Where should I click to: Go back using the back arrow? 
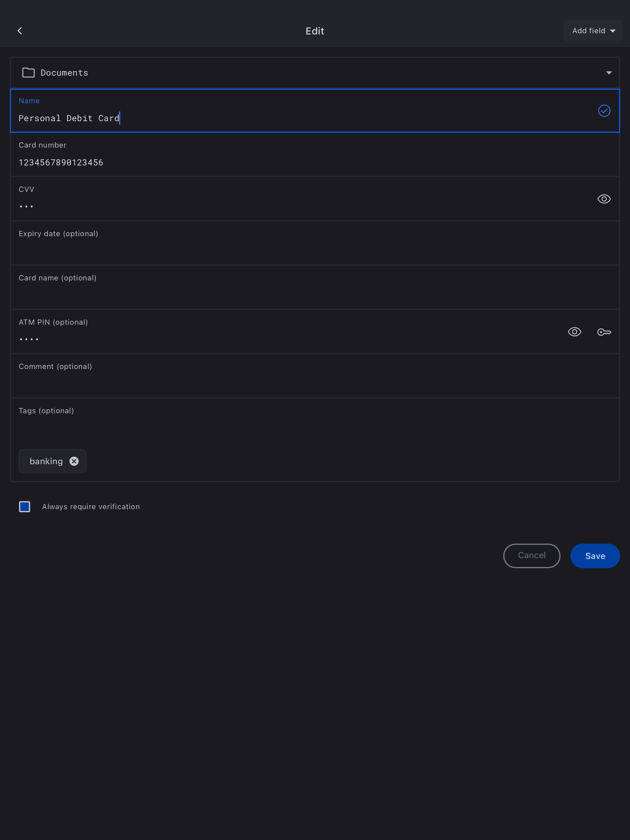tap(20, 31)
